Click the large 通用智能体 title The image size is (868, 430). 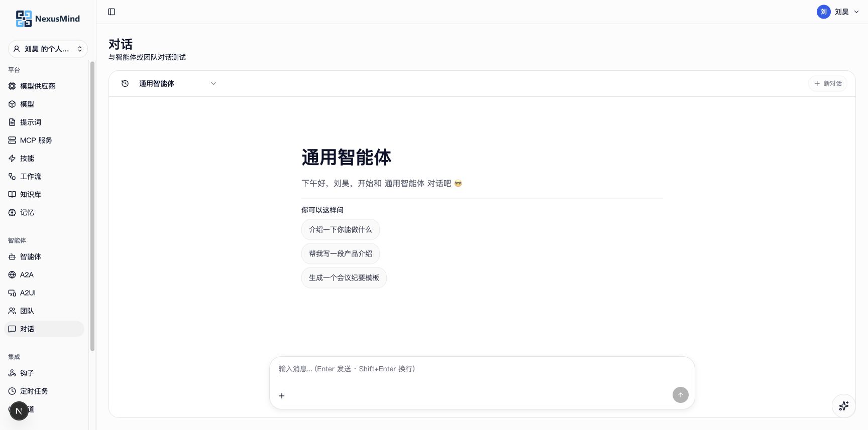point(347,158)
